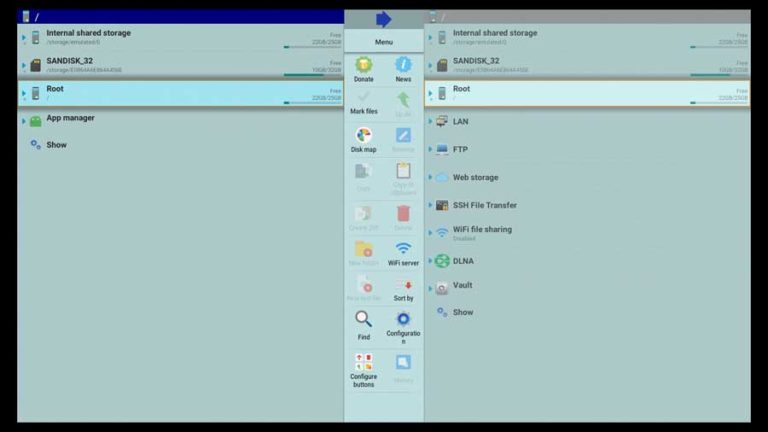Click the Menu header label
Screen dimensions: 768x432
coord(384,42)
